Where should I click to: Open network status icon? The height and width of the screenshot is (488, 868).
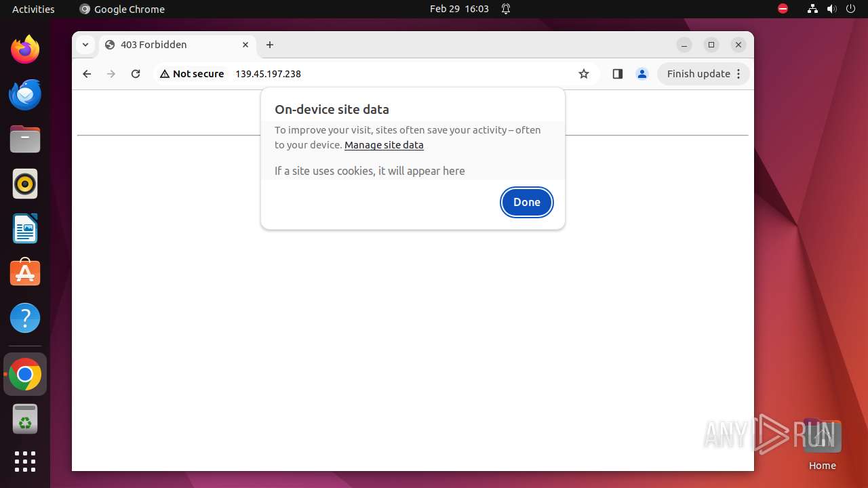click(812, 9)
